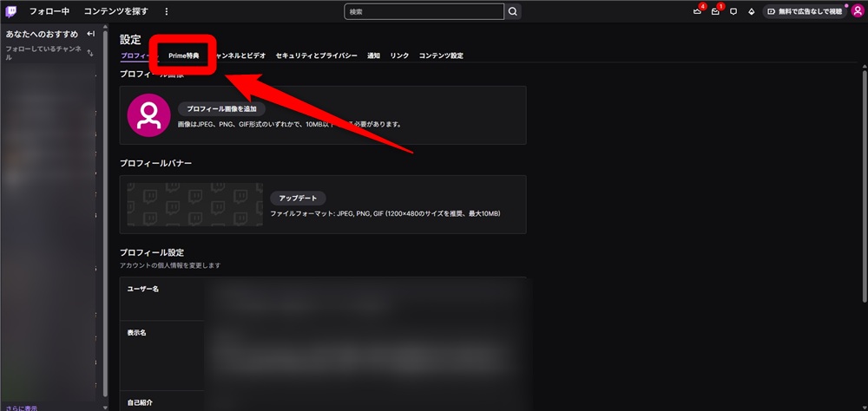Open user avatar menu in top bar
Image resolution: width=868 pixels, height=411 pixels.
(857, 11)
